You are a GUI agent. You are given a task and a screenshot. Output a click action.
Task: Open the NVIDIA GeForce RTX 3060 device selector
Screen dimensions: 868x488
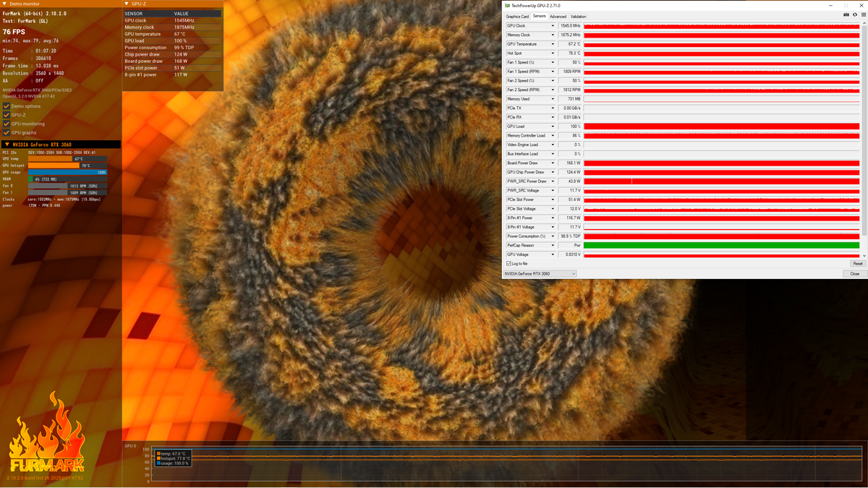tap(540, 274)
